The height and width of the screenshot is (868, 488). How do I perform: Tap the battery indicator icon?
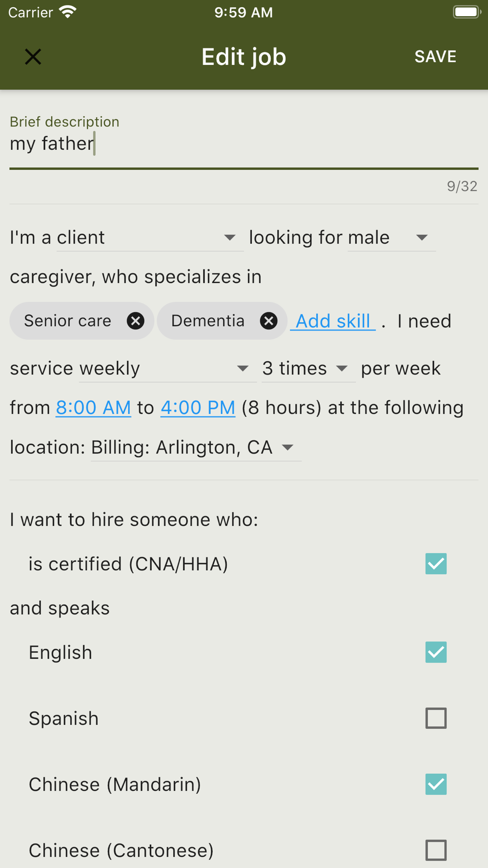click(x=466, y=12)
